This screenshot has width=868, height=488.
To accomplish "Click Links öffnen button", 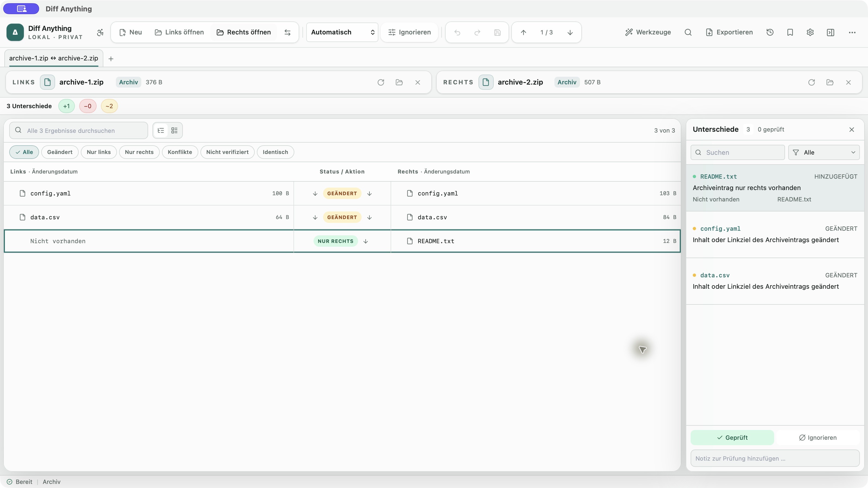I will 179,32.
